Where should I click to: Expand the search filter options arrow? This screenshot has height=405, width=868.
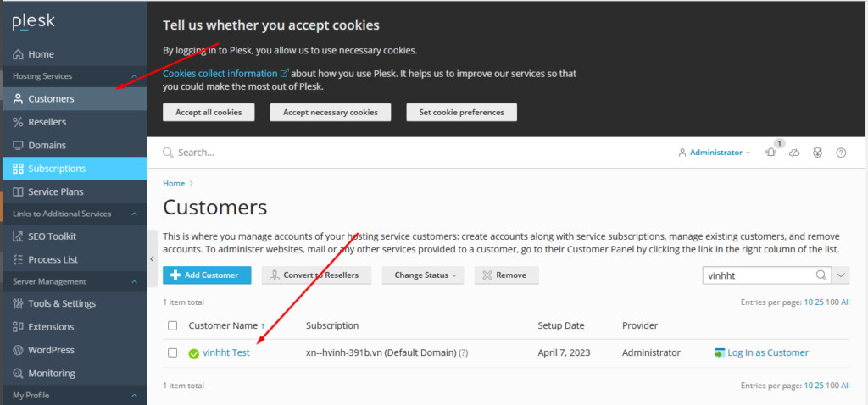pos(841,275)
